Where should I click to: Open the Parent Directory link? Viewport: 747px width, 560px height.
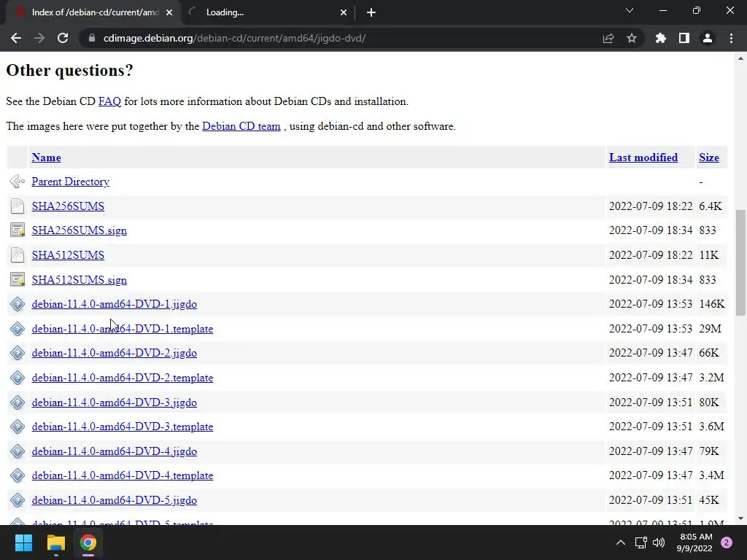click(71, 182)
